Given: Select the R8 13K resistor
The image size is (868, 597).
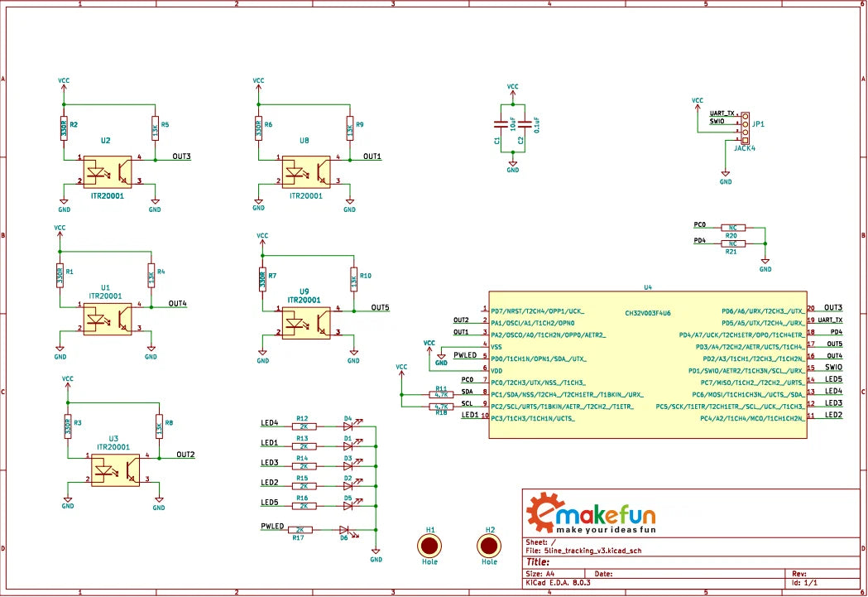Looking at the screenshot, I should [159, 426].
